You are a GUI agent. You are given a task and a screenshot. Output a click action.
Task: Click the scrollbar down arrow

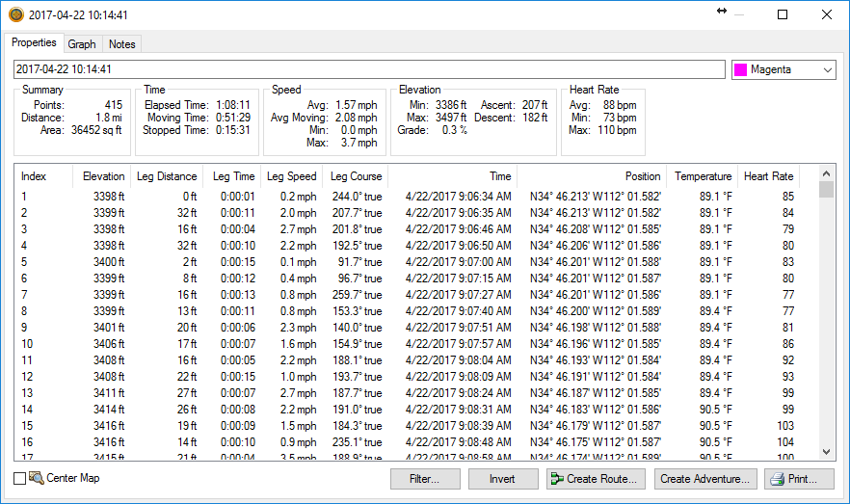click(x=826, y=451)
